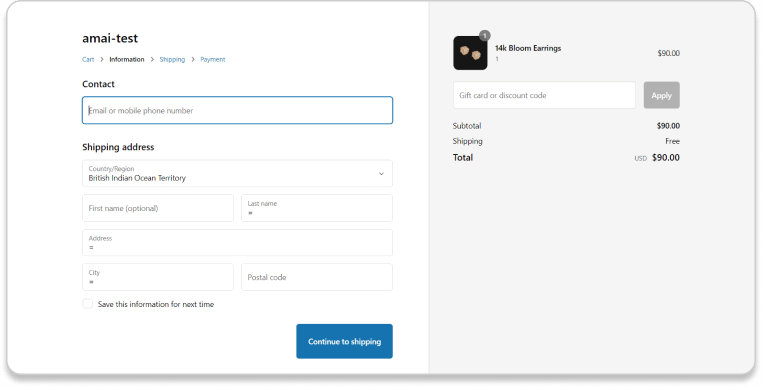Screen dimensions: 762x387
Task: Click the chevron before Payment breadcrumb
Action: click(193, 59)
